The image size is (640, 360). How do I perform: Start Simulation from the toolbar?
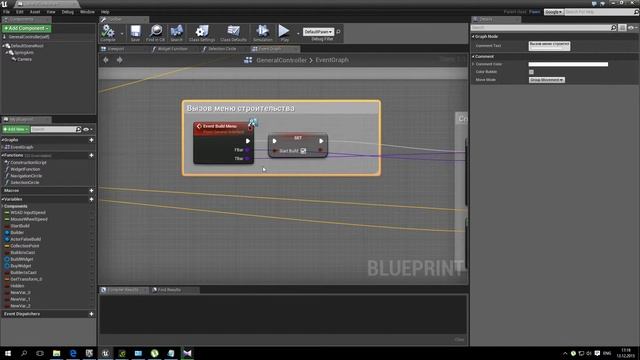click(x=262, y=33)
